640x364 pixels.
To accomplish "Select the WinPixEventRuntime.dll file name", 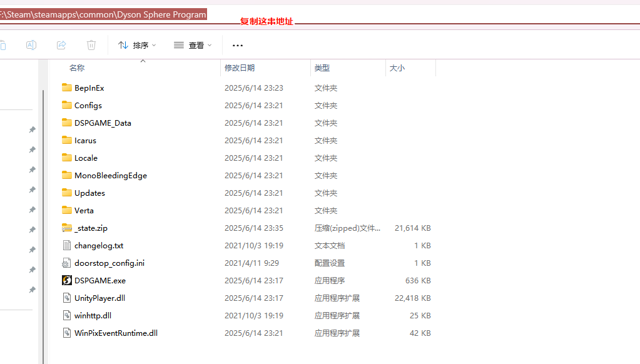I will click(116, 333).
